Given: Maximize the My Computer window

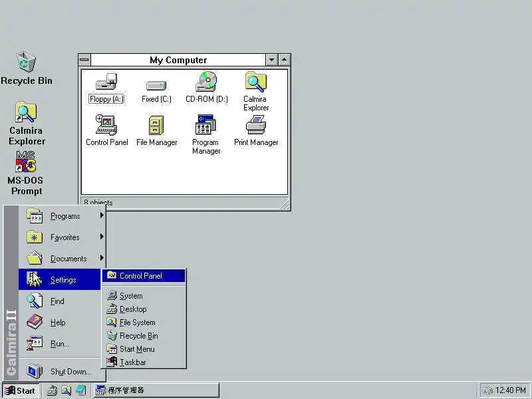Looking at the screenshot, I should (285, 60).
